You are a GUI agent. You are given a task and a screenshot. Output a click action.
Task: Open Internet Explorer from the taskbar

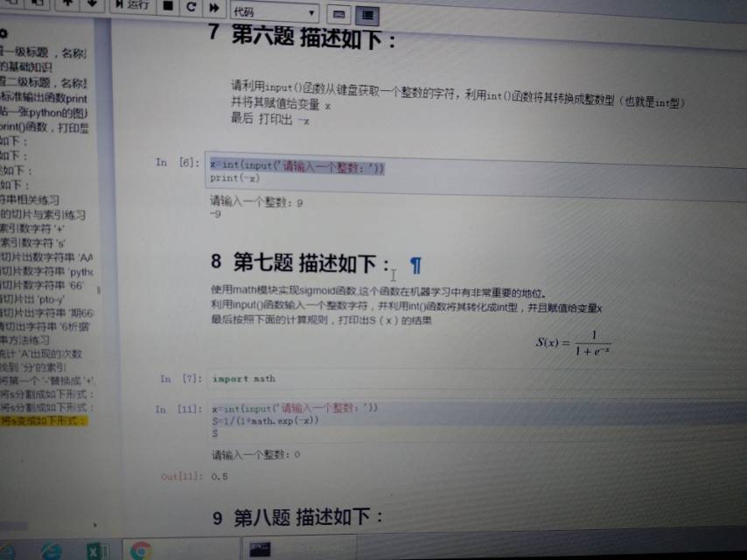(x=52, y=552)
